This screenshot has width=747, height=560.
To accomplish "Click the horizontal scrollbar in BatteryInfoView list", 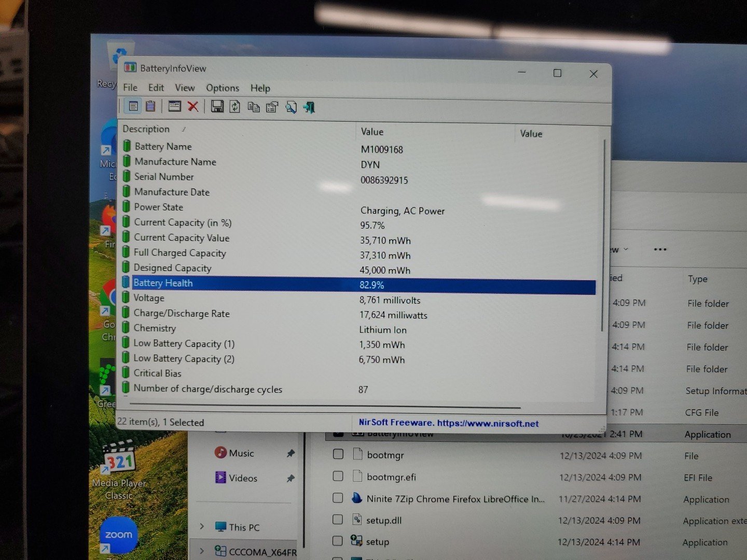I will coord(325,405).
